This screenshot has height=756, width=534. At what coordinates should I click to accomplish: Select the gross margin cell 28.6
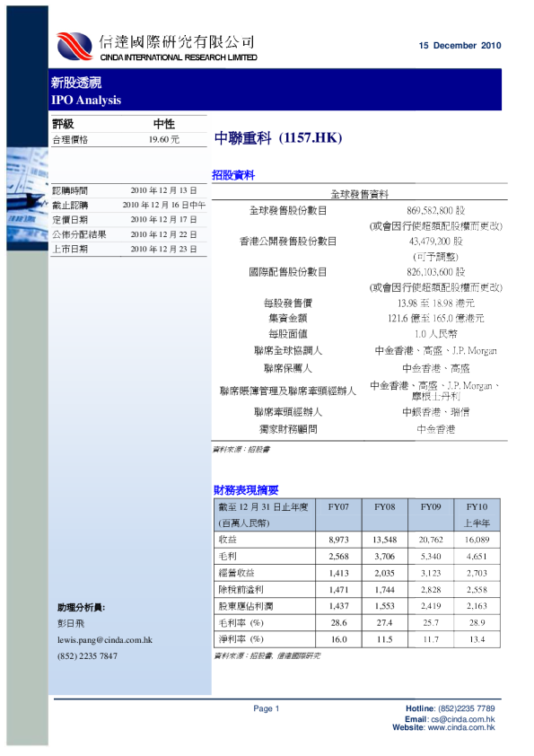(338, 622)
